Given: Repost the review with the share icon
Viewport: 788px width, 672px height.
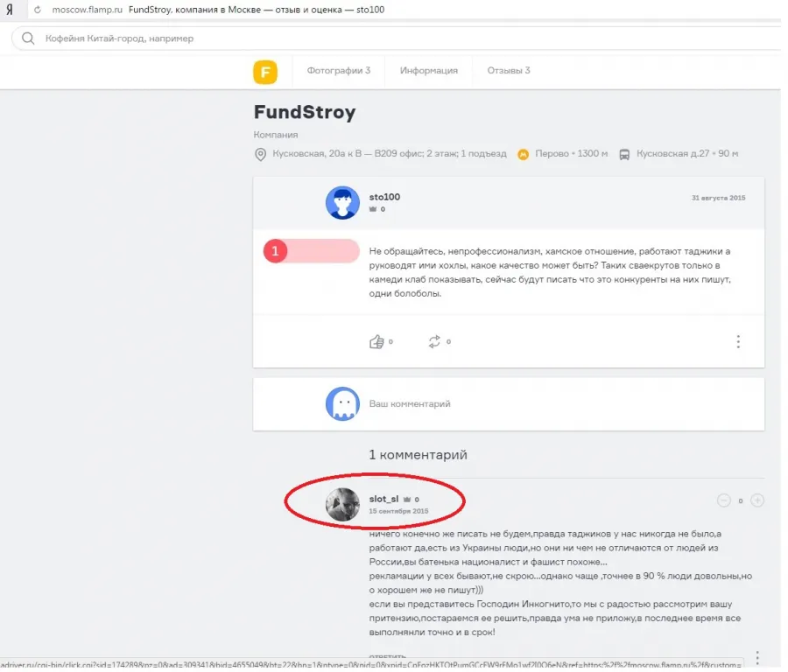Looking at the screenshot, I should (434, 341).
